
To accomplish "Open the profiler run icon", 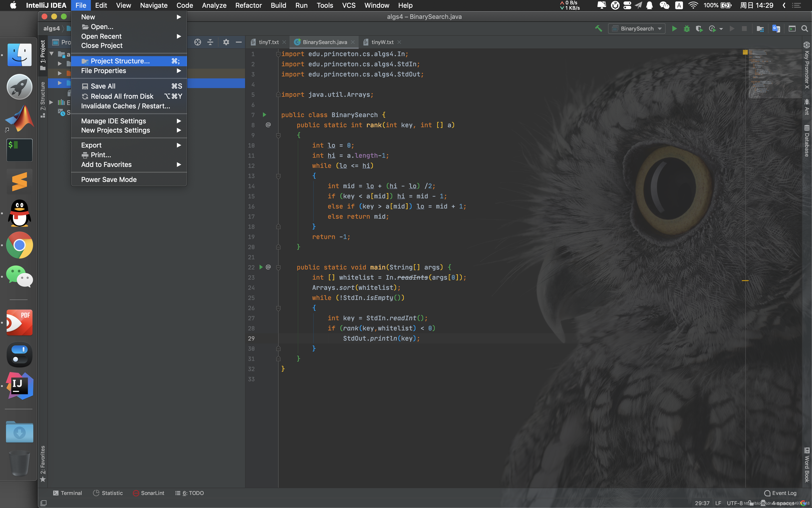I will tap(713, 29).
